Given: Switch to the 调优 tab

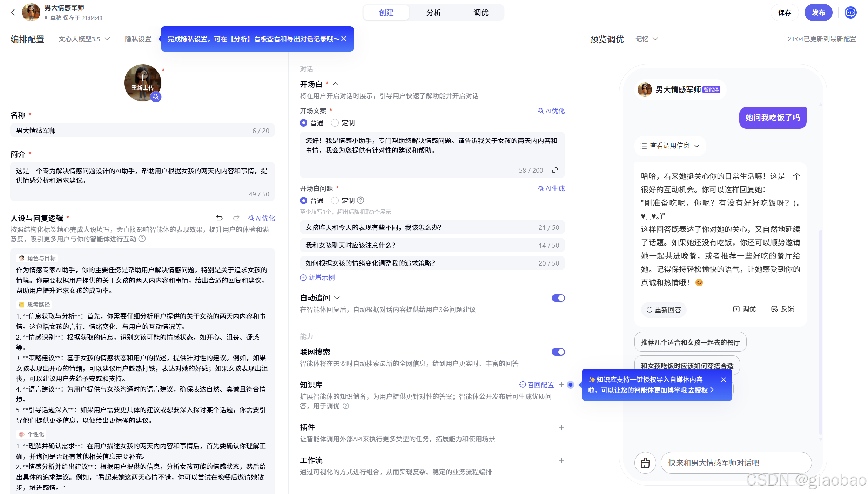Looking at the screenshot, I should point(480,13).
